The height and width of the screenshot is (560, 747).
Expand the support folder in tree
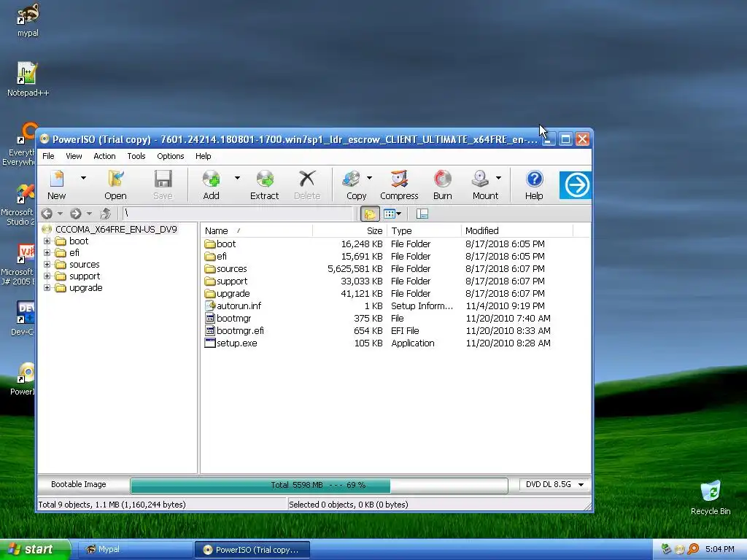(47, 276)
